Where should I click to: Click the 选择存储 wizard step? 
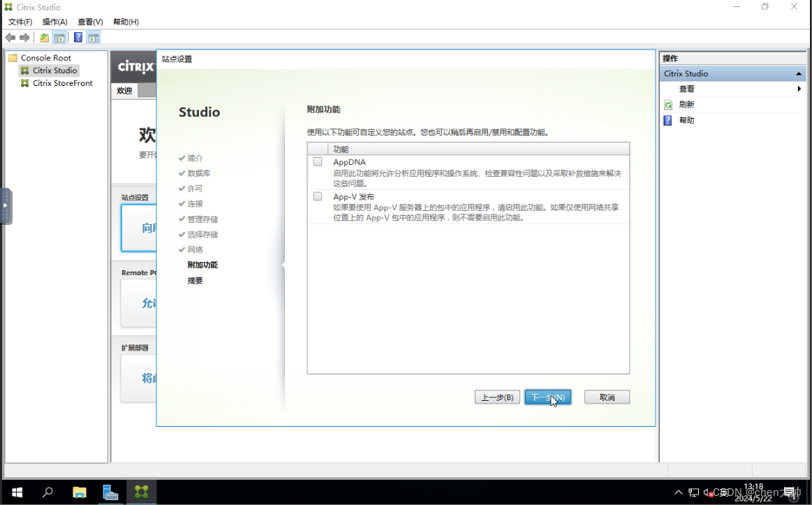[x=202, y=234]
